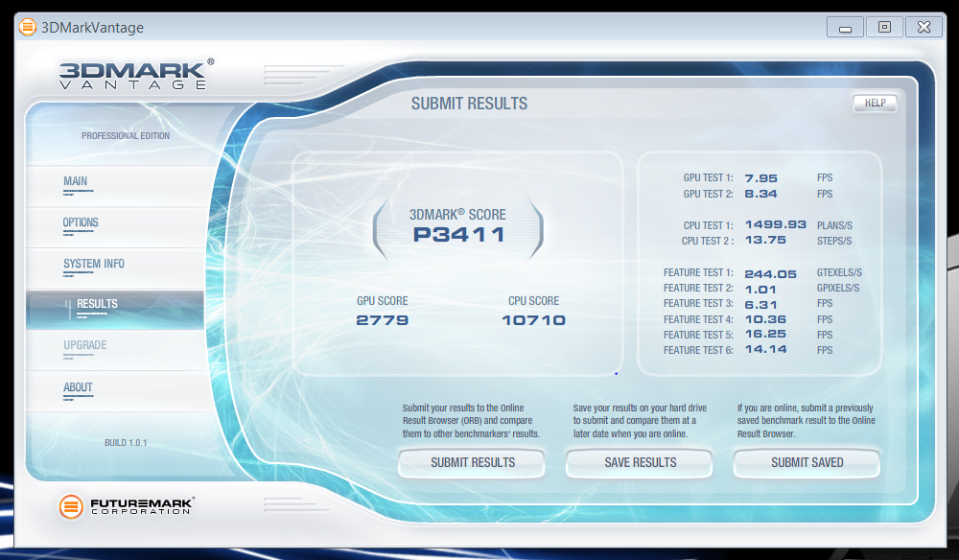Screen dimensions: 959x560
Task: Close the 3DMarkVantage window
Action: pyautogui.click(x=923, y=27)
